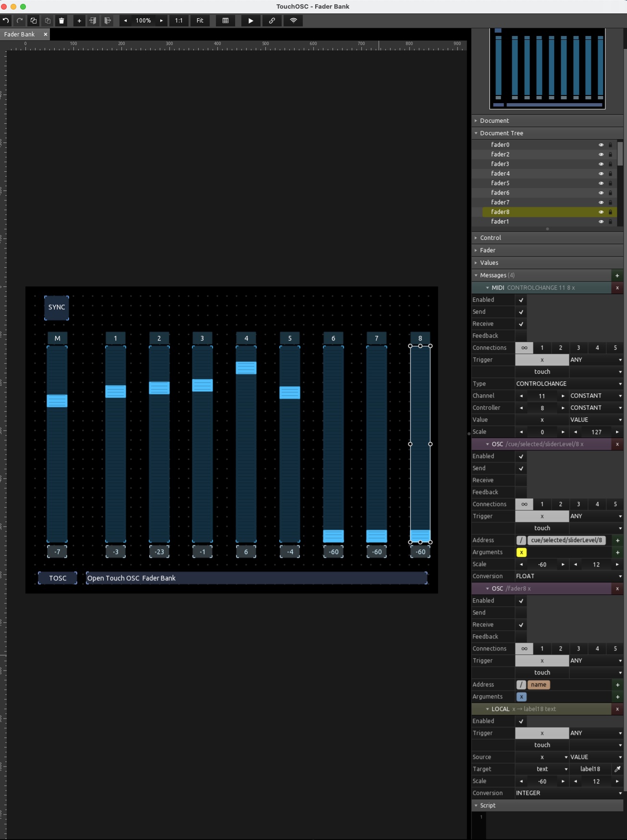This screenshot has width=627, height=840.
Task: Click the Fit zoom button
Action: point(200,21)
